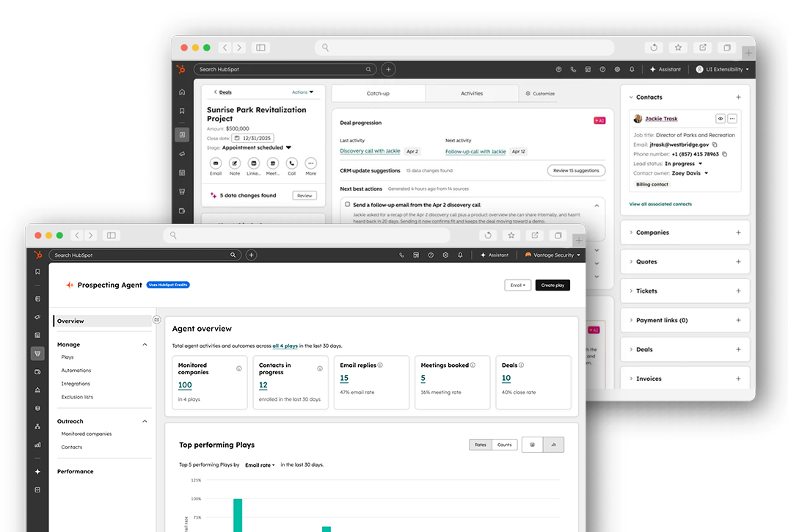Switch to the Catch-up tab
The width and height of the screenshot is (788, 532).
point(378,93)
